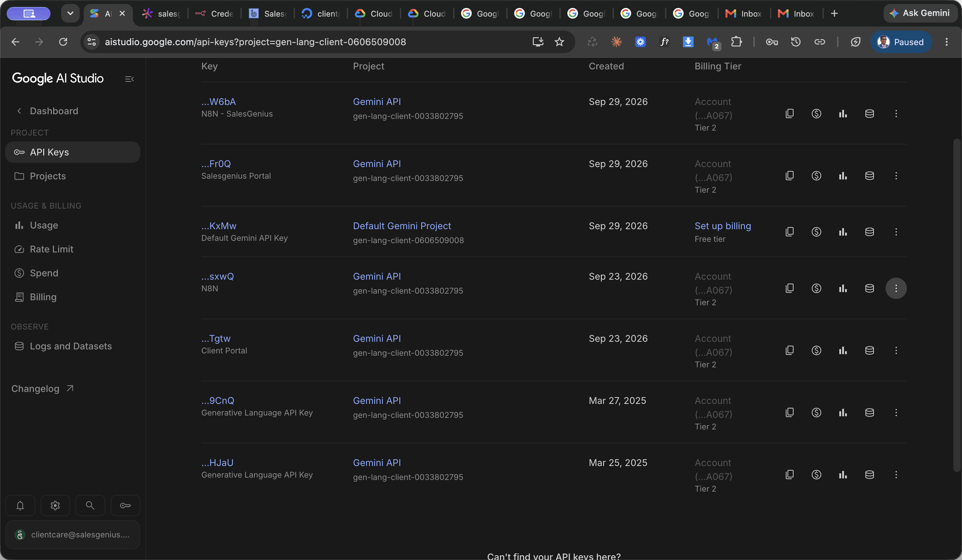
Task: Open Billing page in sidebar
Action: coord(72,297)
